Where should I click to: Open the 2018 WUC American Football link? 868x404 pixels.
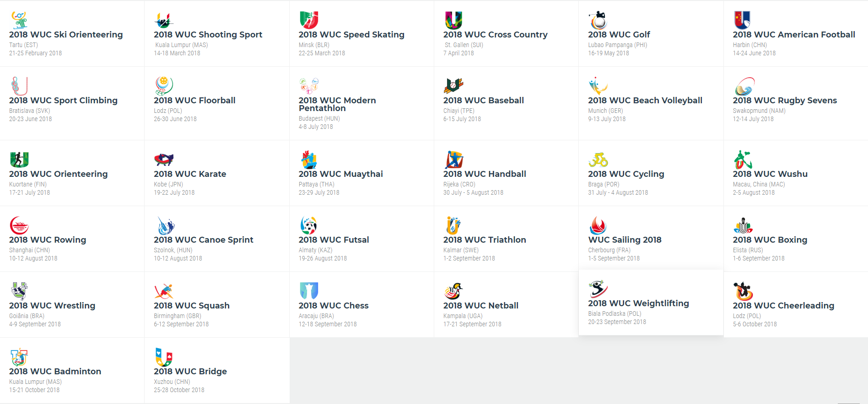pos(794,35)
